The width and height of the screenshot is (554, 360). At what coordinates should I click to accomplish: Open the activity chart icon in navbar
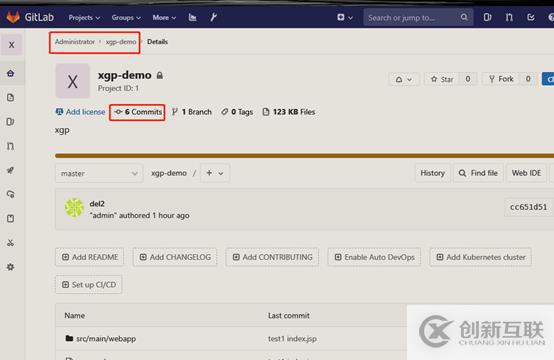[x=193, y=17]
